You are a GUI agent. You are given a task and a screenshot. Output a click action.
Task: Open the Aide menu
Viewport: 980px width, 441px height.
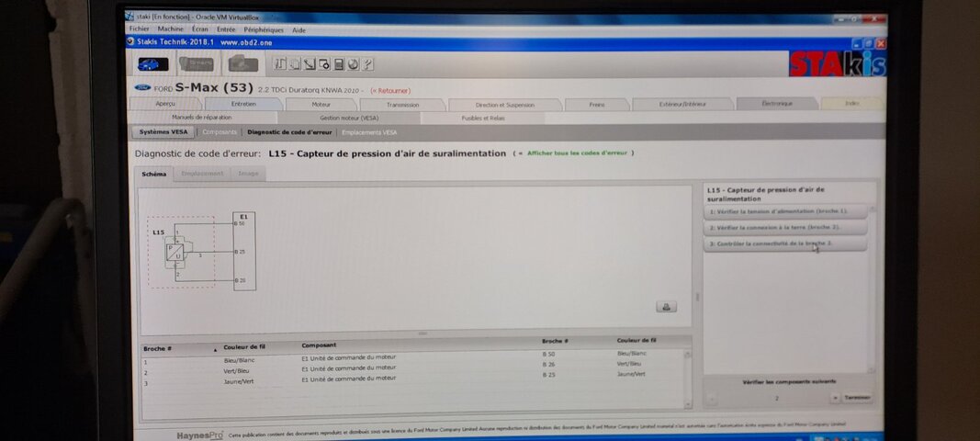(x=299, y=29)
